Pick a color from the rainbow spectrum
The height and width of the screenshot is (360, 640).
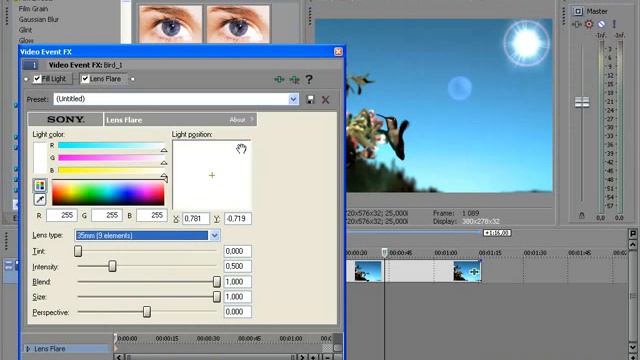(108, 192)
